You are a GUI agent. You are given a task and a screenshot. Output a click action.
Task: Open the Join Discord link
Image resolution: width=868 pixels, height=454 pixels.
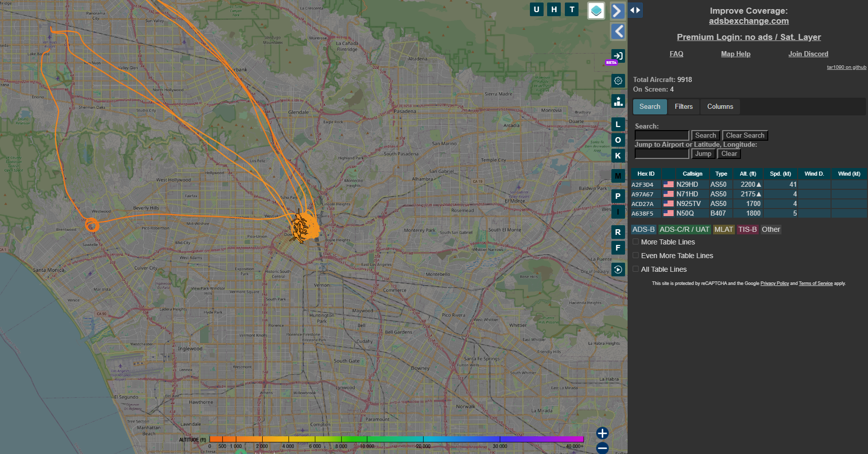[x=808, y=54]
